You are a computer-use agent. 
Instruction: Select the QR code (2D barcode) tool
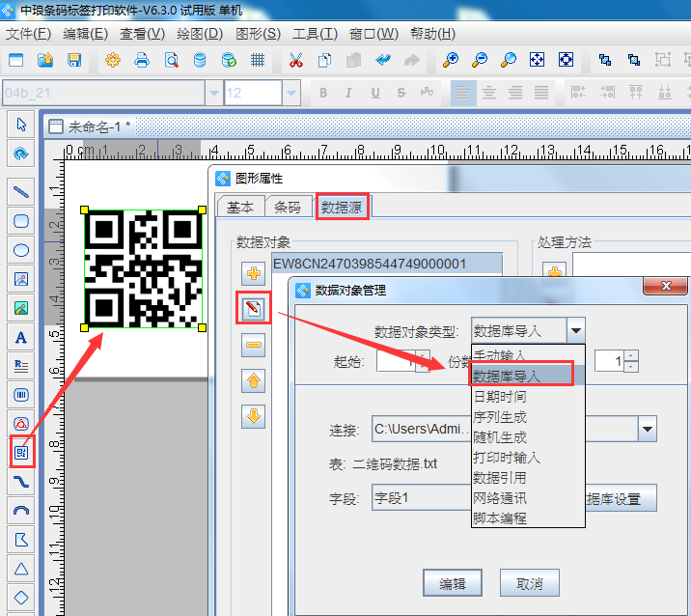pos(21,452)
